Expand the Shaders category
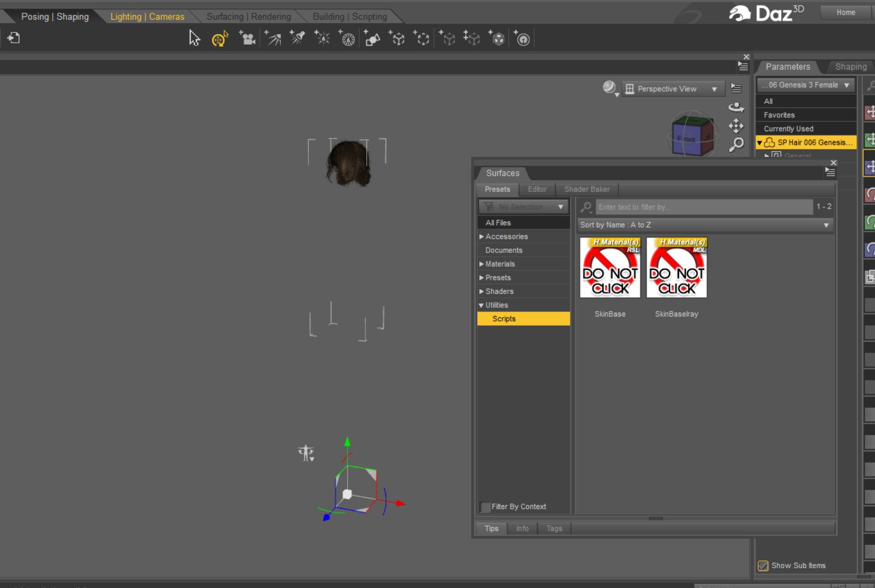875x588 pixels. tap(482, 291)
